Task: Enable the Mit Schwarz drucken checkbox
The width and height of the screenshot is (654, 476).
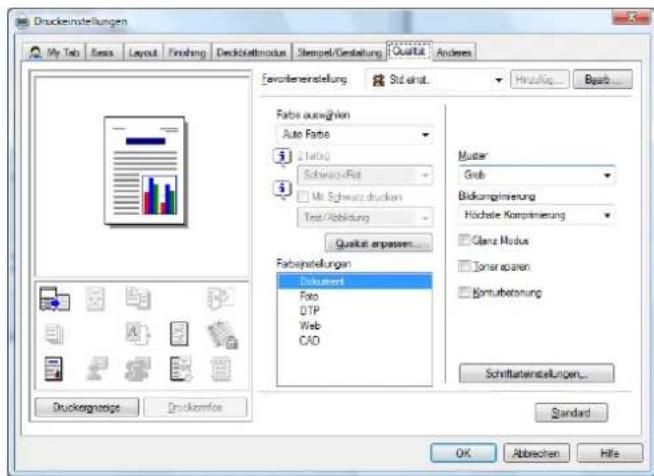Action: click(303, 197)
